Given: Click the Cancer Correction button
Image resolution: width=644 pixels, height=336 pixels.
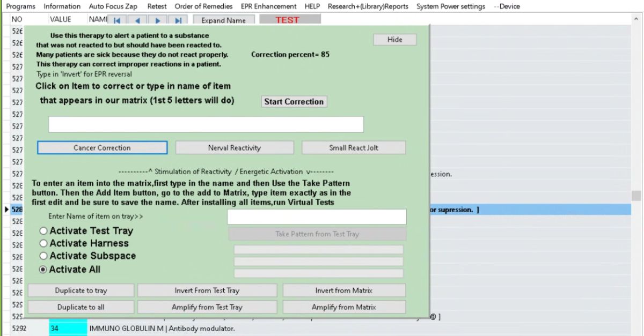Looking at the screenshot, I should [x=102, y=148].
